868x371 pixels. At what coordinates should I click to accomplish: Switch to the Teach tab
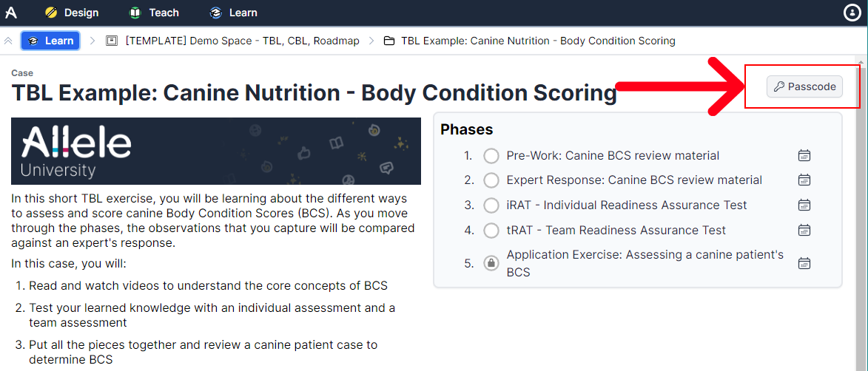(154, 13)
